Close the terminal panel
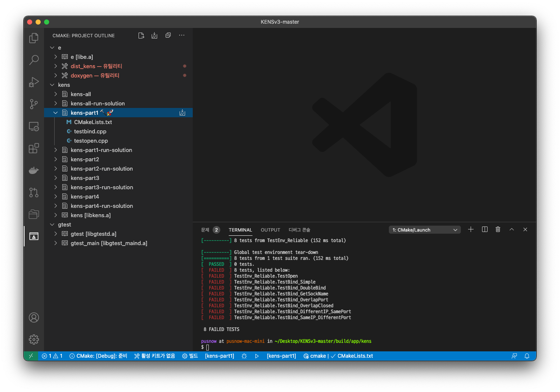560x392 pixels. 525,229
